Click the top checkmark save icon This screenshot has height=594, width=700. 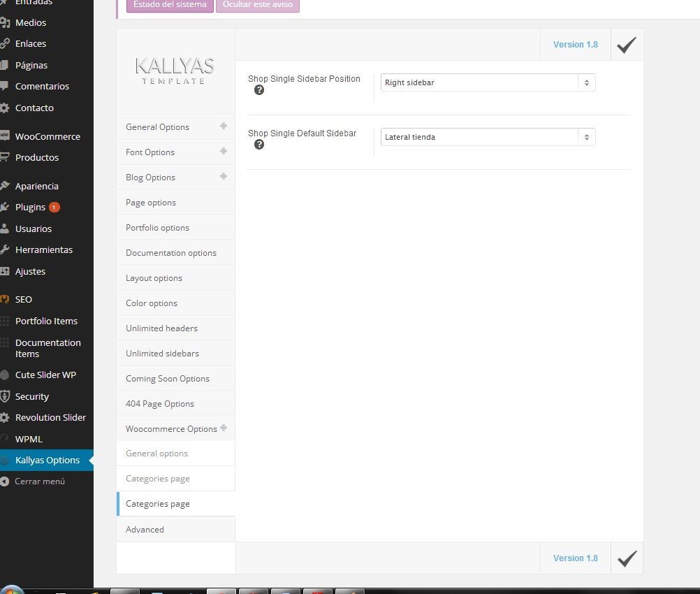(x=627, y=45)
